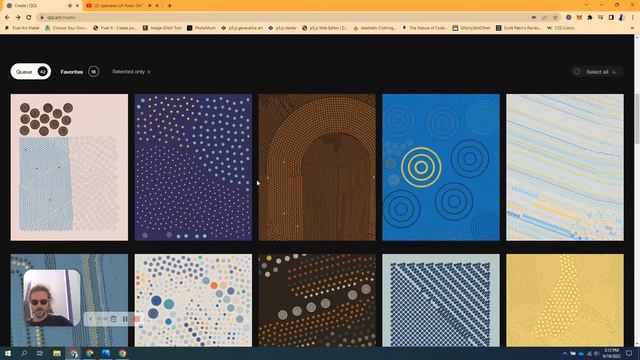Expand the bookmarks overflow chevron
The height and width of the screenshot is (360, 640).
(632, 28)
